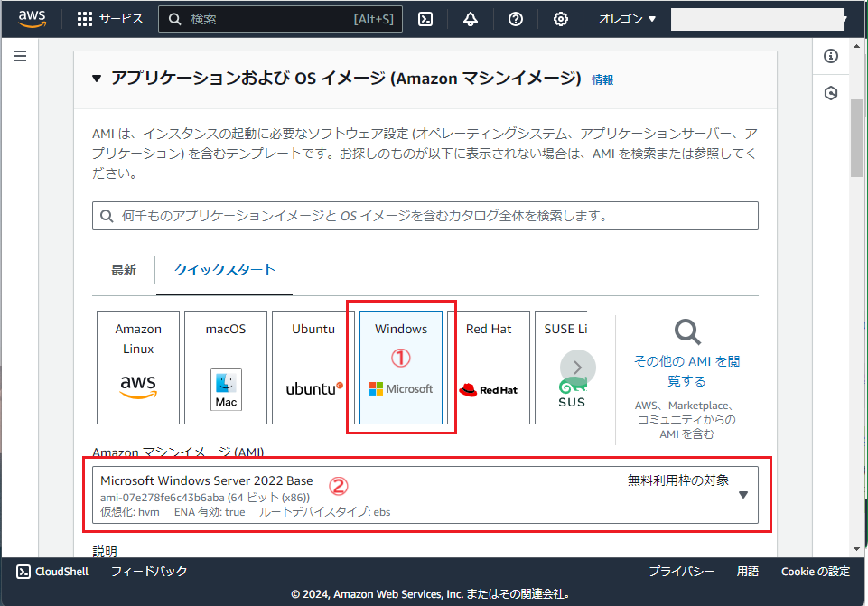Open the help question mark menu
Screen dimensions: 868x606
point(516,19)
